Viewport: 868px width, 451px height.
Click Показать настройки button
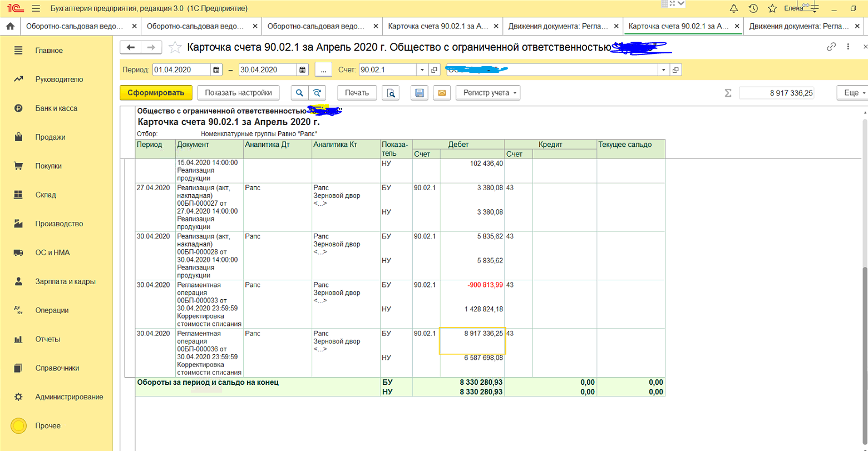(x=238, y=93)
